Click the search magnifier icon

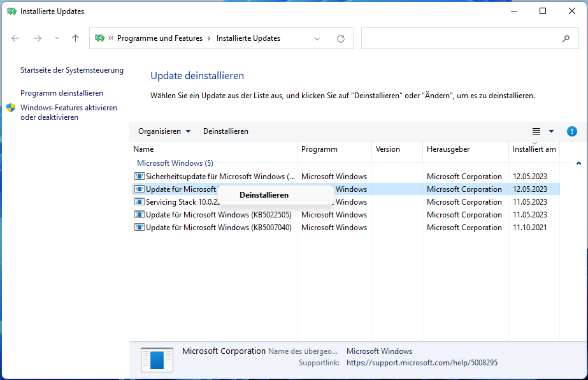click(566, 38)
